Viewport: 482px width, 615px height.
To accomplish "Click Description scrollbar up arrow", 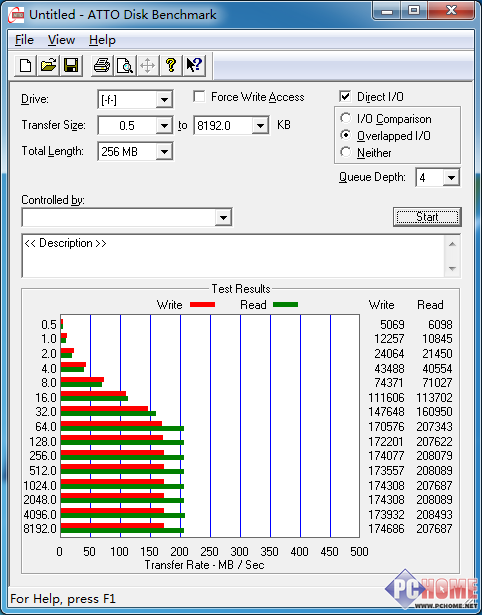I will pos(452,244).
